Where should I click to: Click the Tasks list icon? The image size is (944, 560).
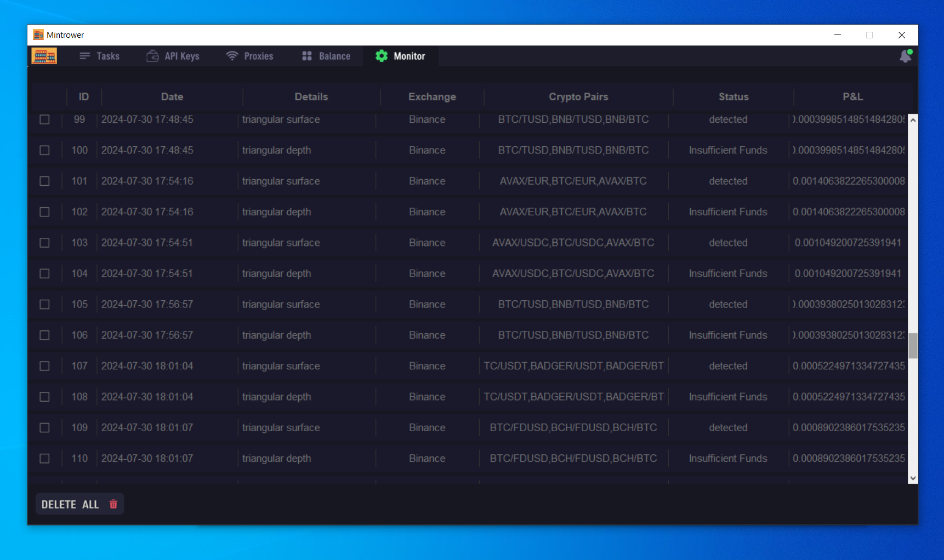coord(84,56)
